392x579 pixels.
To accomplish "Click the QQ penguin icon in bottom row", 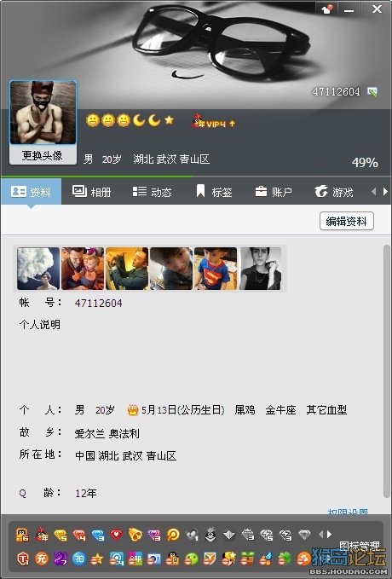I will (x=172, y=559).
